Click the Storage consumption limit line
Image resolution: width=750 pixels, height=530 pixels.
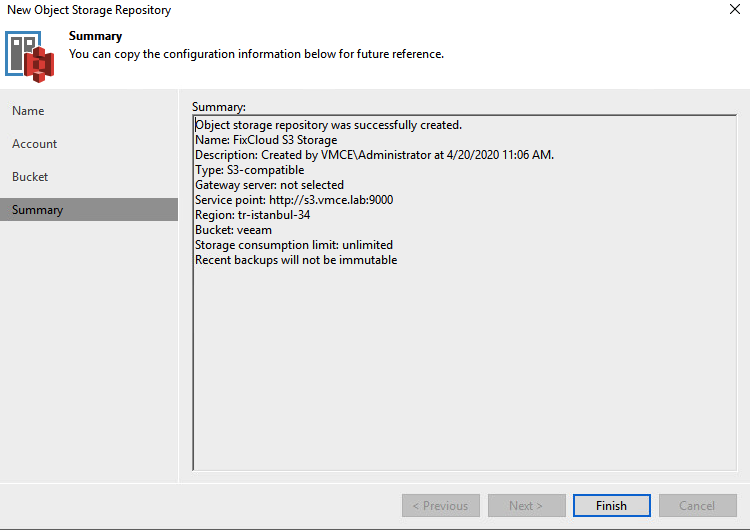click(294, 245)
